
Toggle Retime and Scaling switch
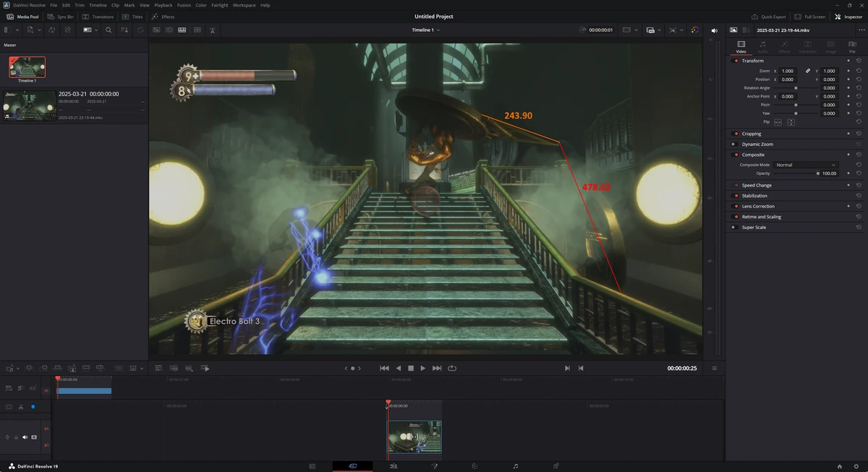(x=736, y=217)
